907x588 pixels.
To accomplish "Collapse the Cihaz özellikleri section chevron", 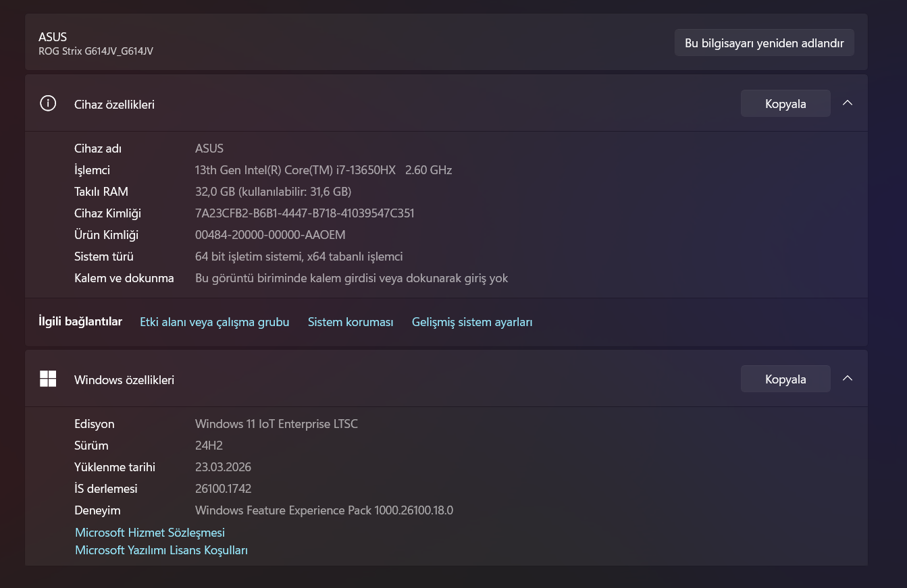I will (x=848, y=103).
